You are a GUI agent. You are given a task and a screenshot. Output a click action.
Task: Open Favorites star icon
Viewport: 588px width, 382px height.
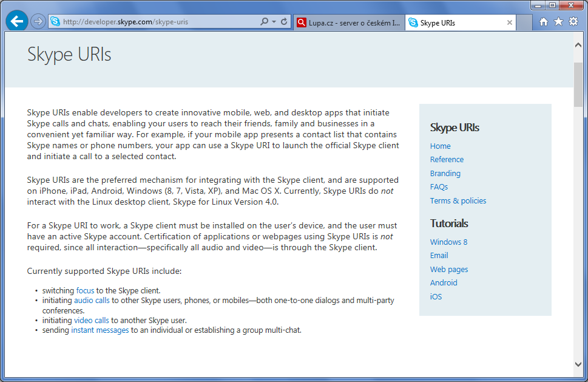558,22
